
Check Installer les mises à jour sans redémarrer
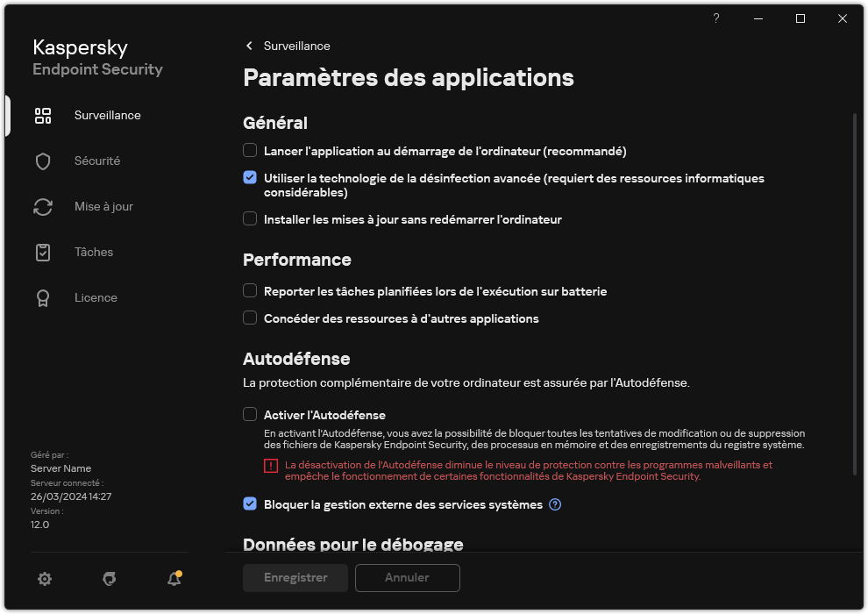pos(250,219)
